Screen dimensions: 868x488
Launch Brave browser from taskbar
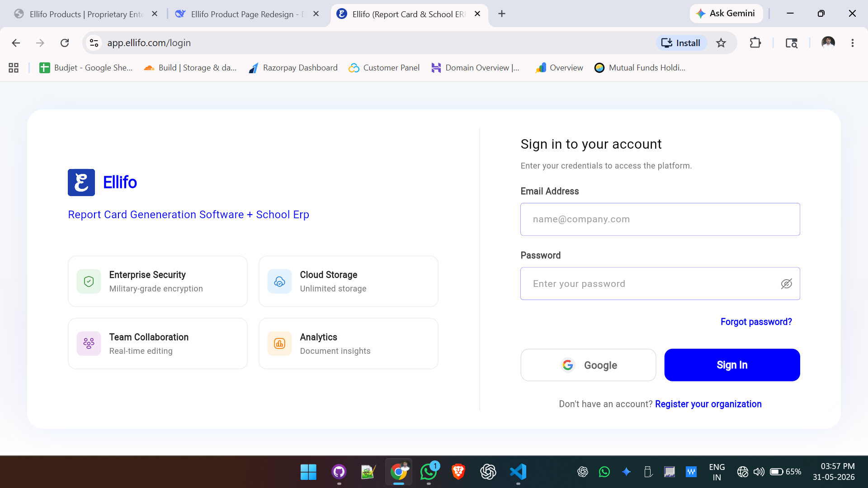click(x=458, y=472)
